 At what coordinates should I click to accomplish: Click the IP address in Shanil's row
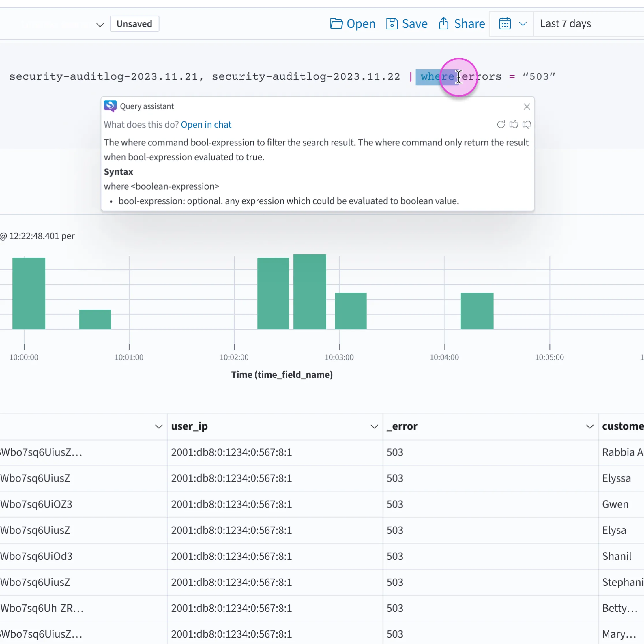point(231,556)
